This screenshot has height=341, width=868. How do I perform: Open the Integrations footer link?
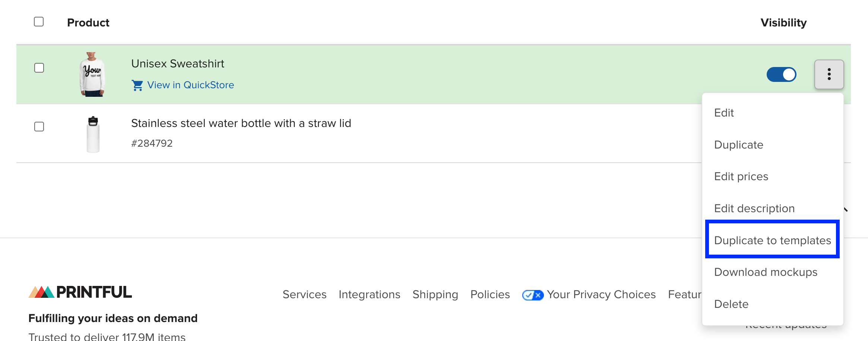(x=369, y=294)
